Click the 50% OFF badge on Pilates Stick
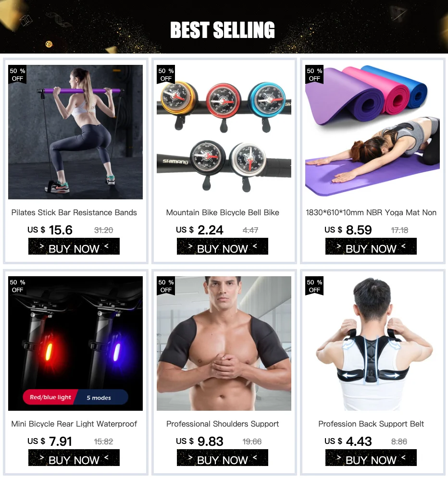 tap(17, 74)
